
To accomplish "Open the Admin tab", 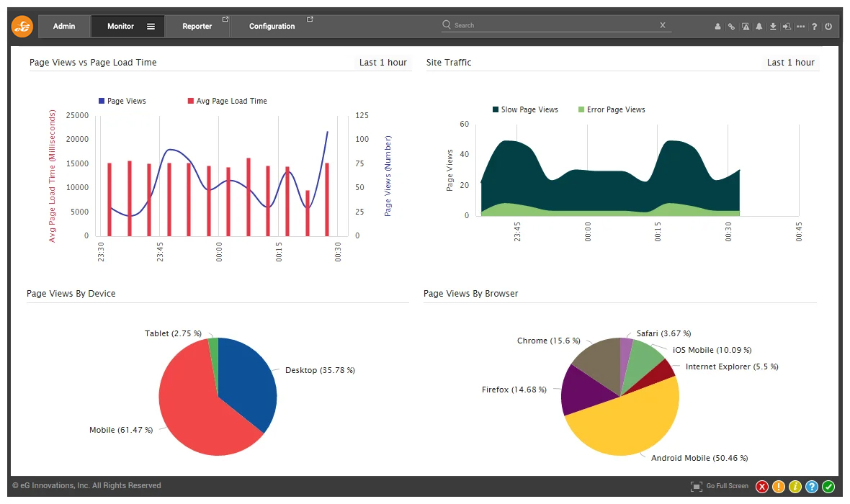I will pyautogui.click(x=64, y=26).
